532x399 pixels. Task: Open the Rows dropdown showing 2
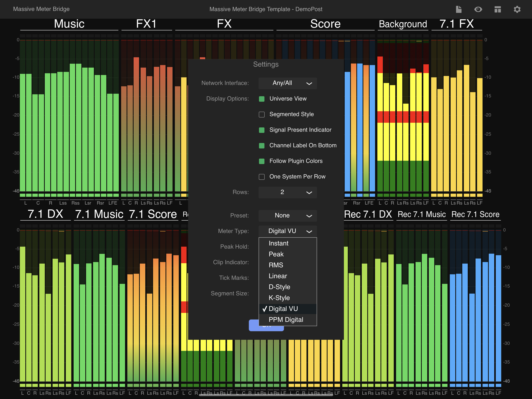[x=288, y=192]
